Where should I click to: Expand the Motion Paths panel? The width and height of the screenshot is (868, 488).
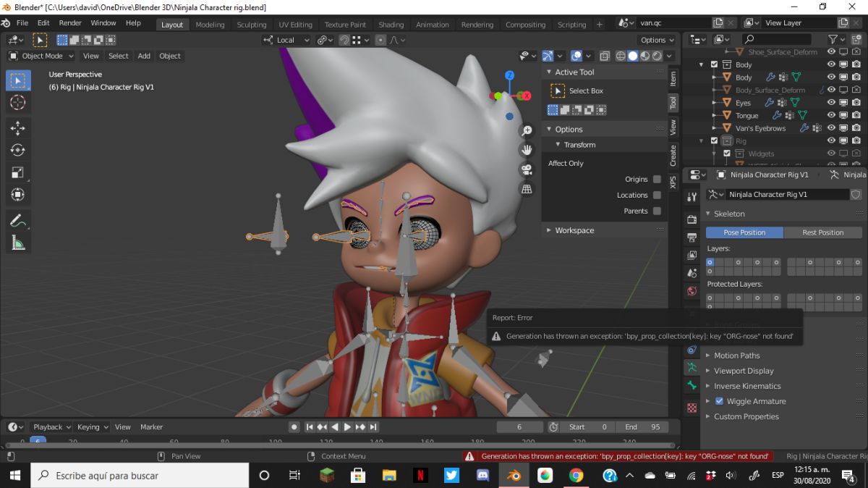pos(736,356)
